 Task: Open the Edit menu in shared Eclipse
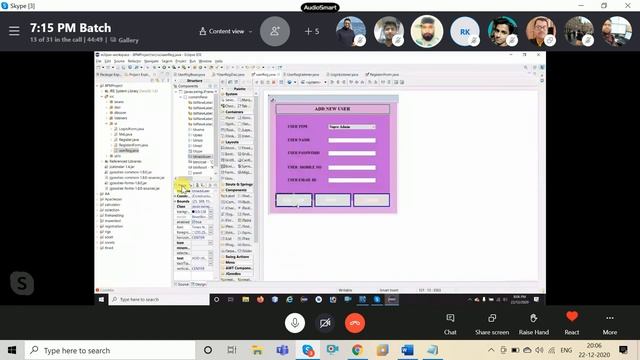(107, 61)
